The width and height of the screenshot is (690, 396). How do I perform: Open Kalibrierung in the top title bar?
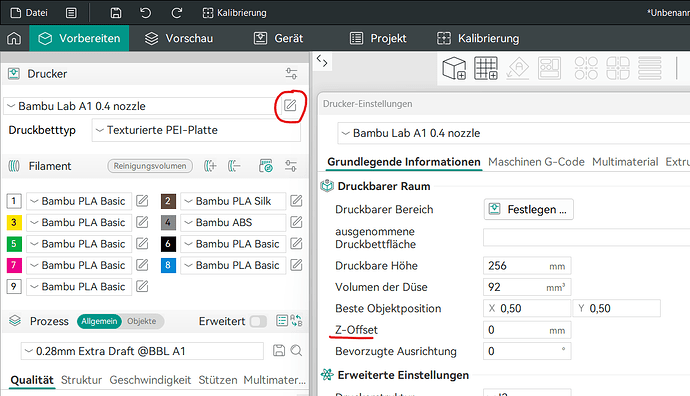click(234, 13)
